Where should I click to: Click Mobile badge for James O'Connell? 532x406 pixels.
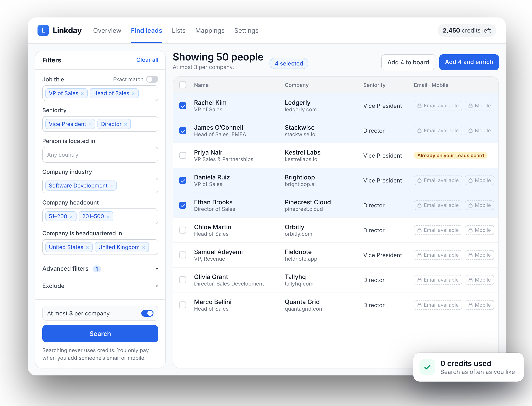click(479, 131)
